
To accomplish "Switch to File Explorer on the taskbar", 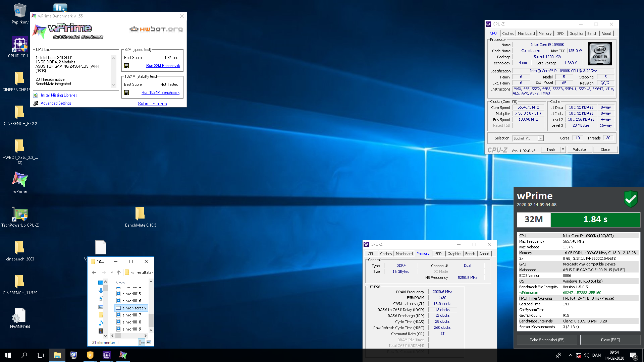I will tap(57, 355).
